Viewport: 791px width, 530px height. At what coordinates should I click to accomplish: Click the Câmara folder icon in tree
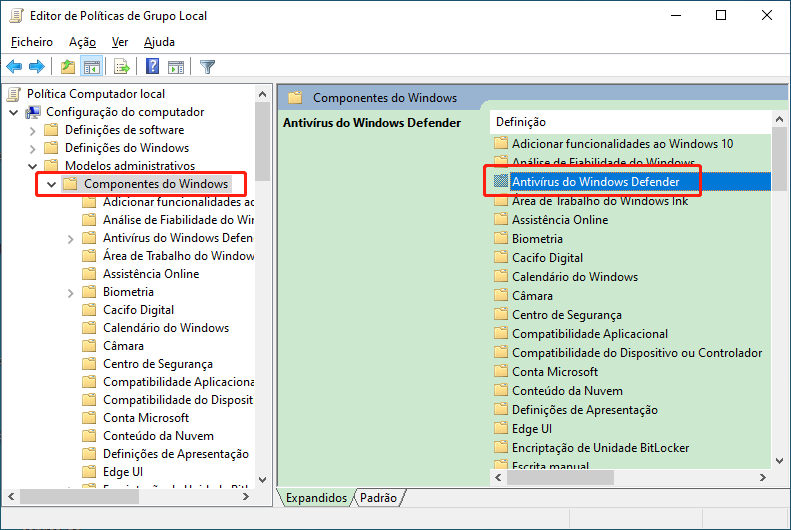pos(89,345)
